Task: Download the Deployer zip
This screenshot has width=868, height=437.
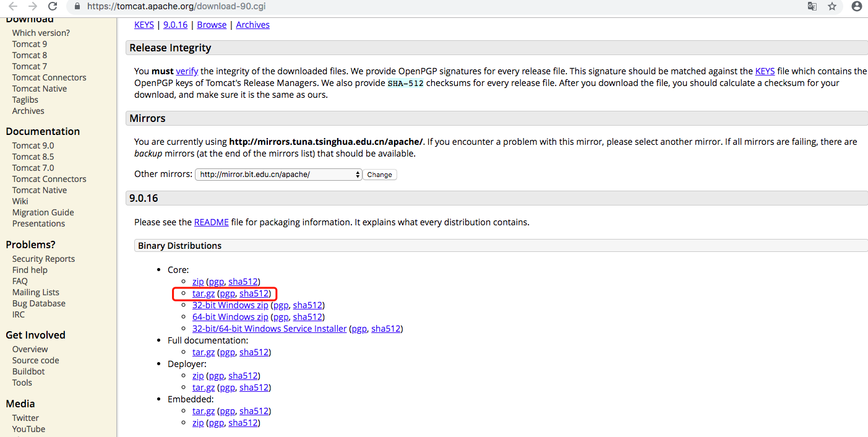Action: tap(198, 376)
